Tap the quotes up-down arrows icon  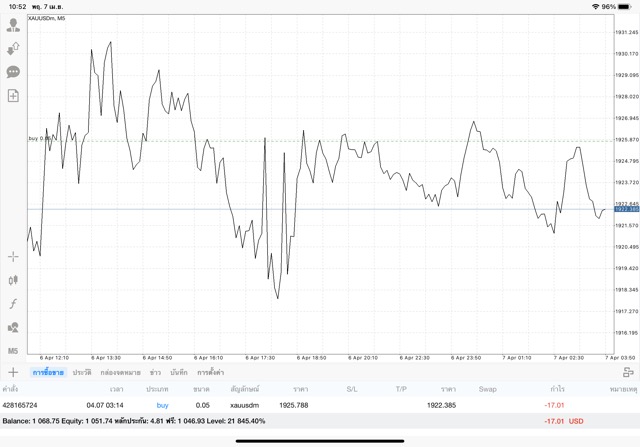(13, 48)
